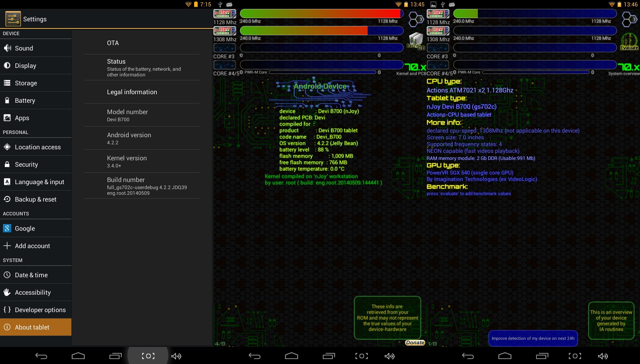Tap 'Actions ATM7021 x2 1.128Ghz' CPU text
Viewport: 640px width, 364px height.
click(470, 90)
